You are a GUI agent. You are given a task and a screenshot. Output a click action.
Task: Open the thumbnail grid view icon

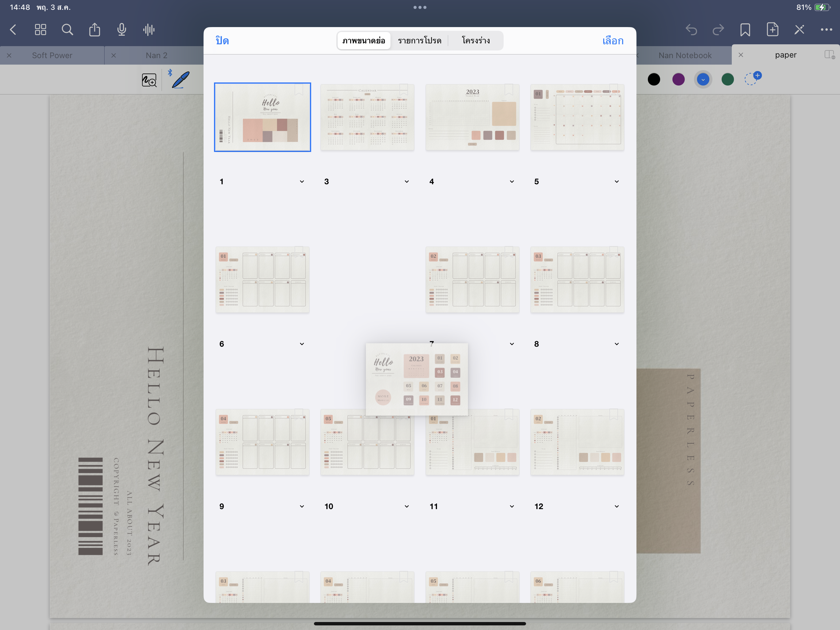click(x=40, y=30)
